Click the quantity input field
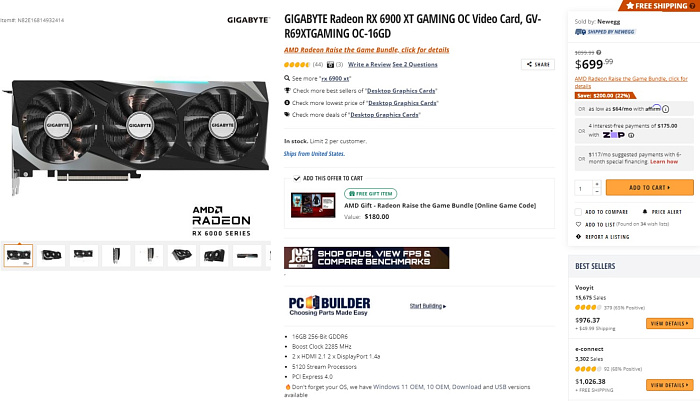This screenshot has height=401, width=700. point(583,188)
